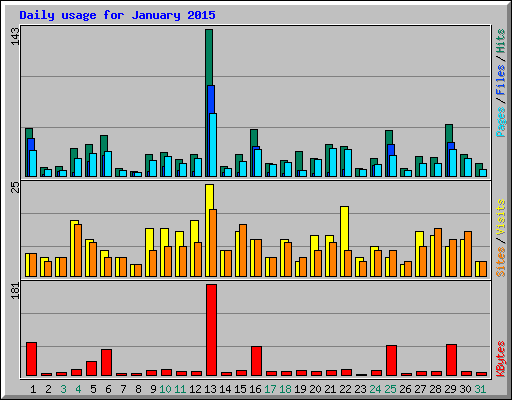
Task: Click the tallest yellow Visits bar, day 13
Action: coord(209,197)
